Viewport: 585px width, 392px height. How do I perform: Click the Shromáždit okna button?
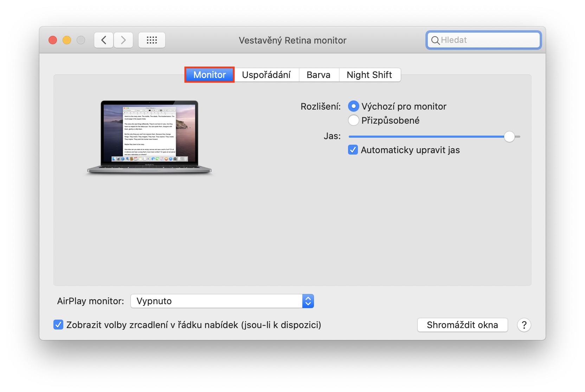pyautogui.click(x=462, y=325)
